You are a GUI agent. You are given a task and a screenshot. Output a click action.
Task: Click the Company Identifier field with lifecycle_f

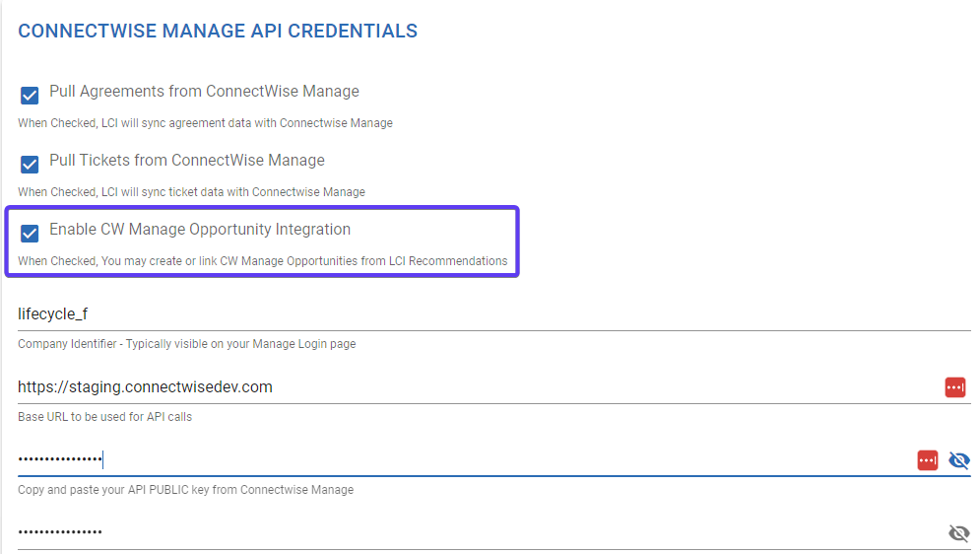pos(493,313)
